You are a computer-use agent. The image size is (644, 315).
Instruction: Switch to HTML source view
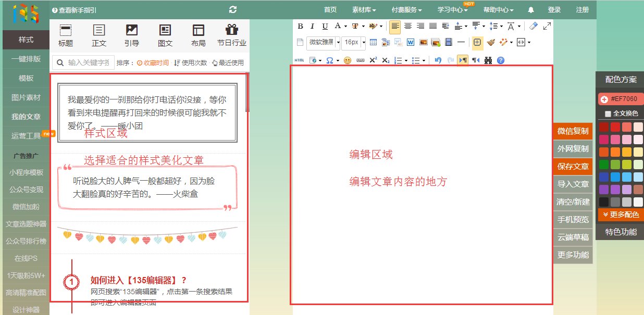click(x=299, y=60)
